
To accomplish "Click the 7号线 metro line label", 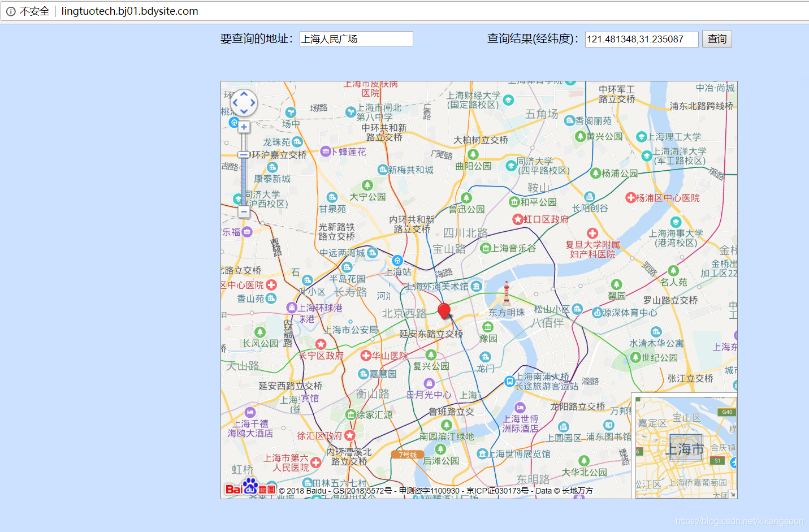I will point(408,455).
